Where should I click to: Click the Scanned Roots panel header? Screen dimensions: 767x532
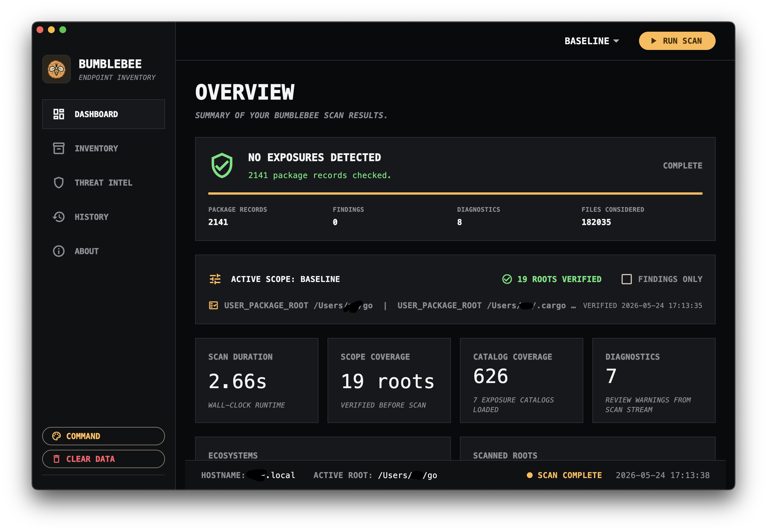505,456
